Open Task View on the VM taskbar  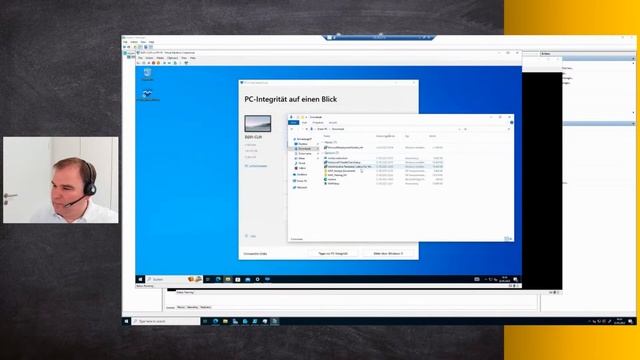[208, 279]
